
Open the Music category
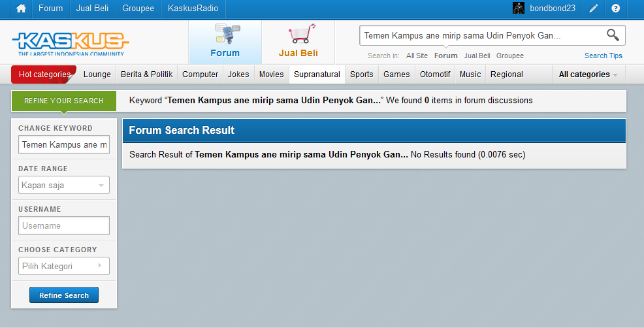[470, 74]
